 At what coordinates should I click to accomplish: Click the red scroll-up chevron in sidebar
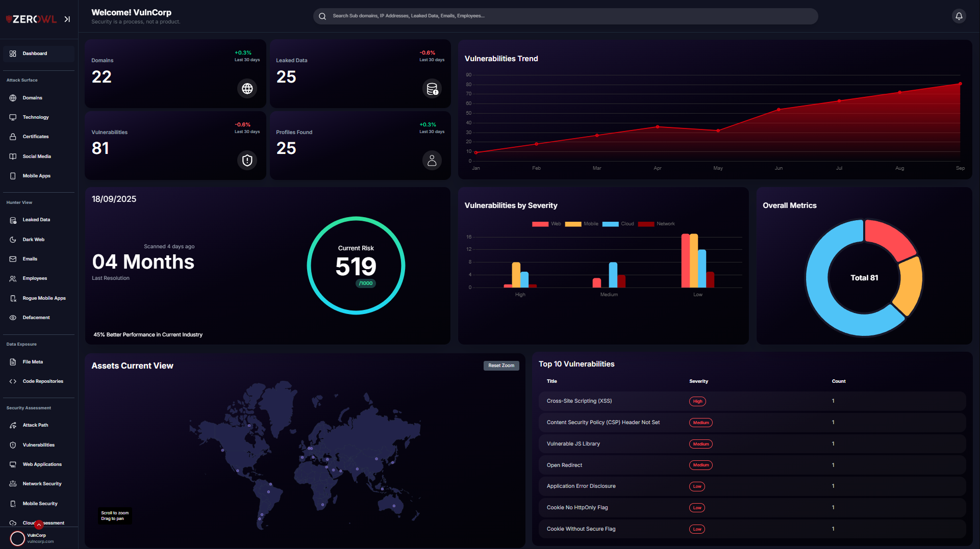click(x=39, y=525)
